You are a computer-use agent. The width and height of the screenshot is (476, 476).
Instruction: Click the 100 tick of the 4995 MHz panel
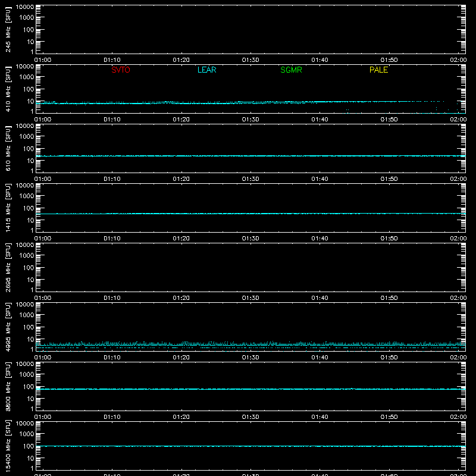click(x=29, y=327)
